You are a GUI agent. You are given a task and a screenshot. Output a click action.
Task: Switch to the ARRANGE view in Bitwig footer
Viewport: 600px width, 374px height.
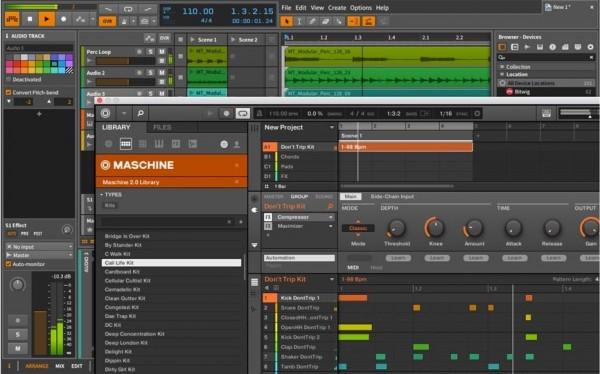tap(37, 366)
